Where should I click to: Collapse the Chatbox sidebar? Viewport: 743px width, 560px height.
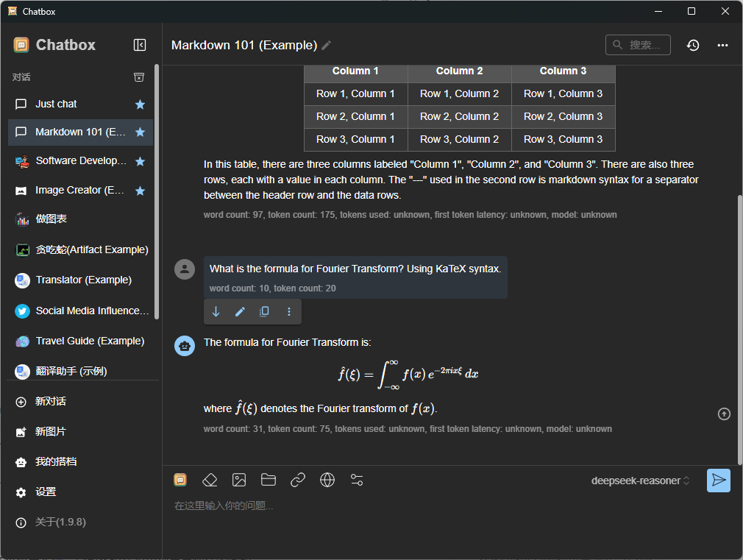click(139, 45)
